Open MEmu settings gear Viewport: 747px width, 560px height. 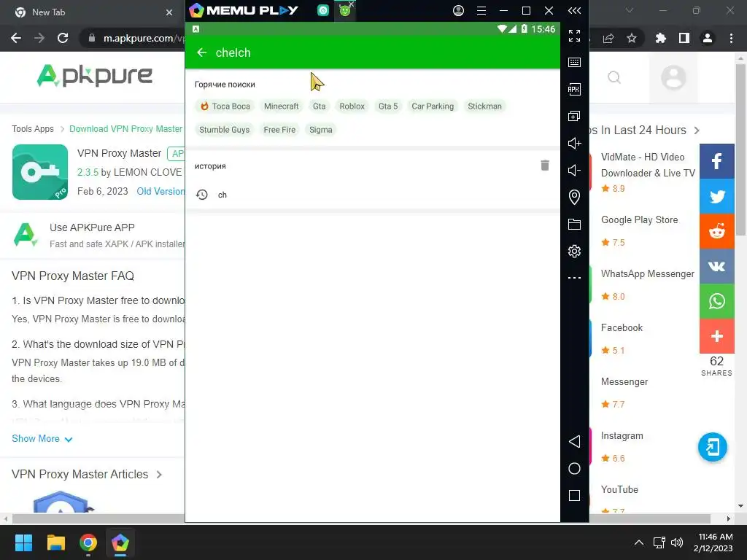coord(574,251)
